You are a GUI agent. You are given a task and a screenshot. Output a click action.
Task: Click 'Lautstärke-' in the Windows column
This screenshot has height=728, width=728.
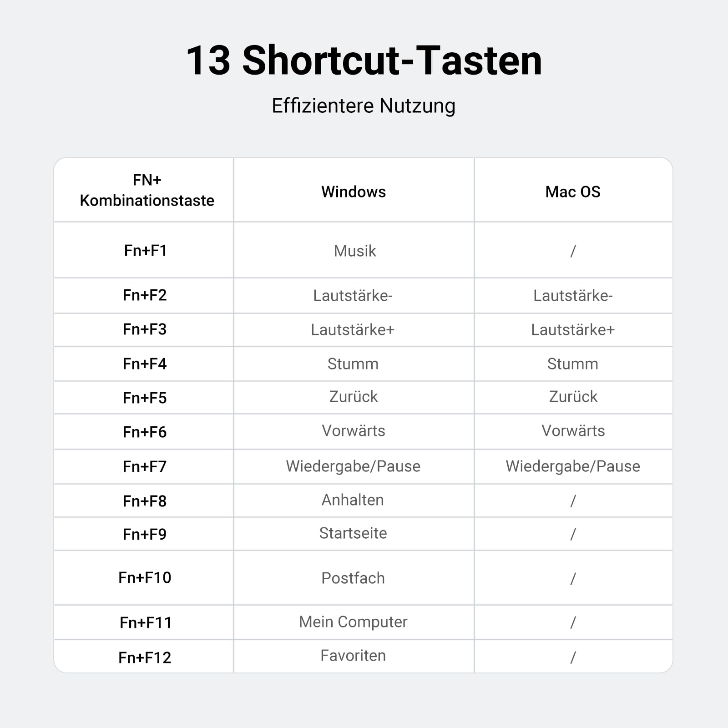click(353, 296)
